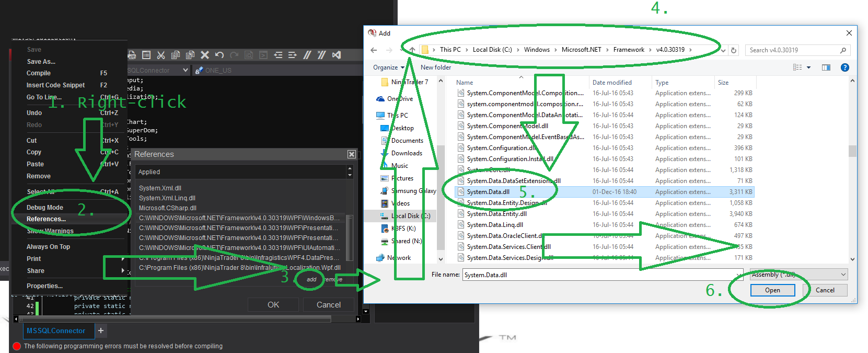868x353 pixels.
Task: Click the search magnifier in Add dialog
Action: tap(843, 50)
